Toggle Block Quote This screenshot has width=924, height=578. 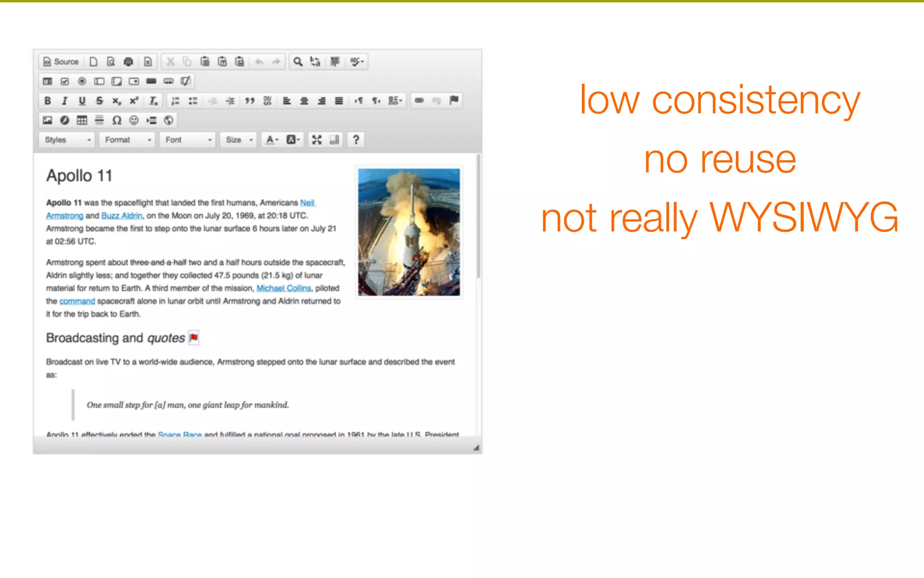point(249,101)
